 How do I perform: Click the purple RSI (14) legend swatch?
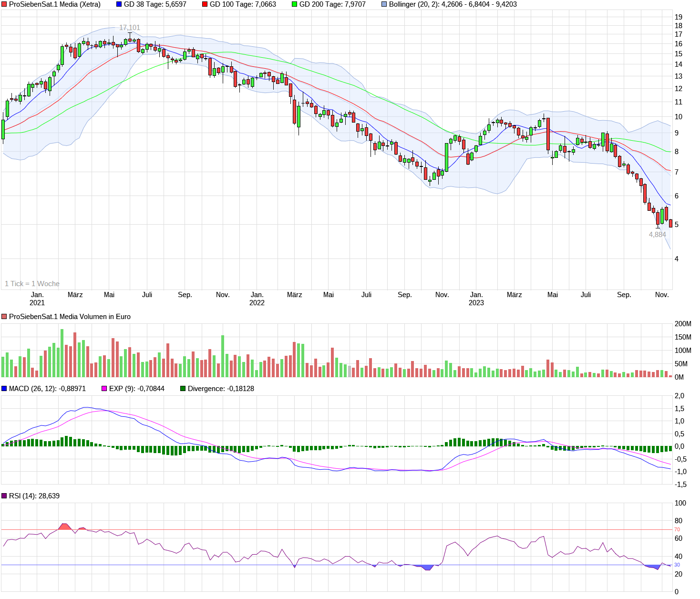click(x=4, y=496)
